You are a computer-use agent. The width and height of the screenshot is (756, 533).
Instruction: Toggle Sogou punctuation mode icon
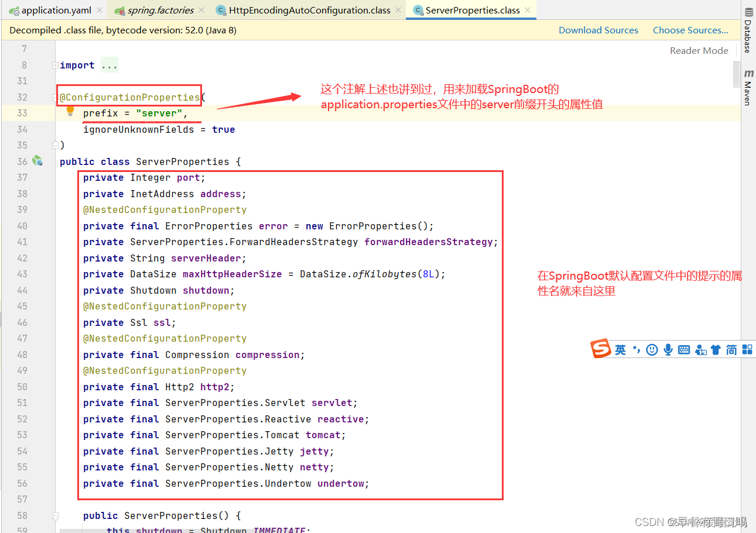(637, 349)
